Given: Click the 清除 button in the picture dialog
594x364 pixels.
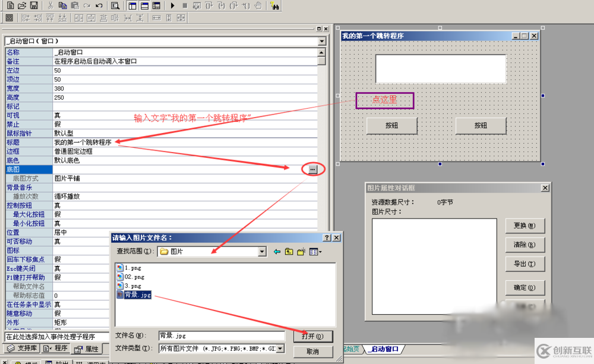Looking at the screenshot, I should pyautogui.click(x=525, y=245).
